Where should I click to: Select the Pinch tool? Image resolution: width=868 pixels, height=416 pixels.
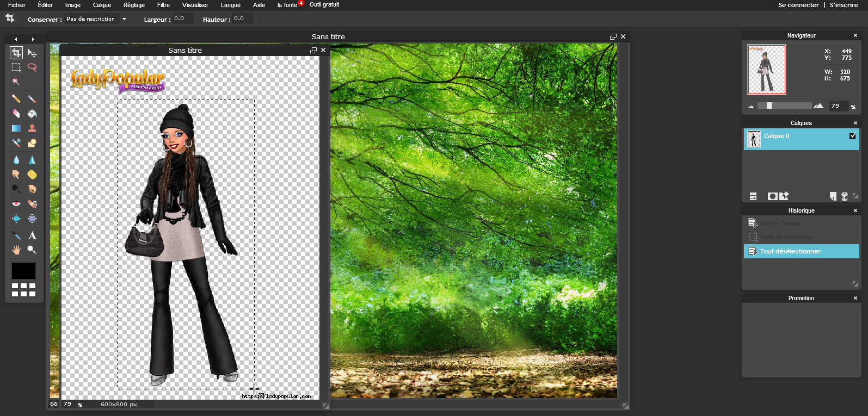[x=32, y=219]
